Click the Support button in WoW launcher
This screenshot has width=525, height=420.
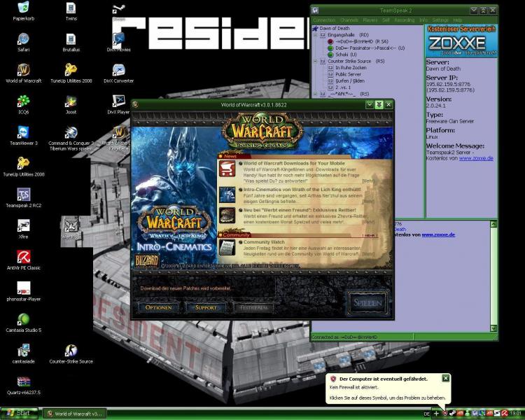click(206, 307)
